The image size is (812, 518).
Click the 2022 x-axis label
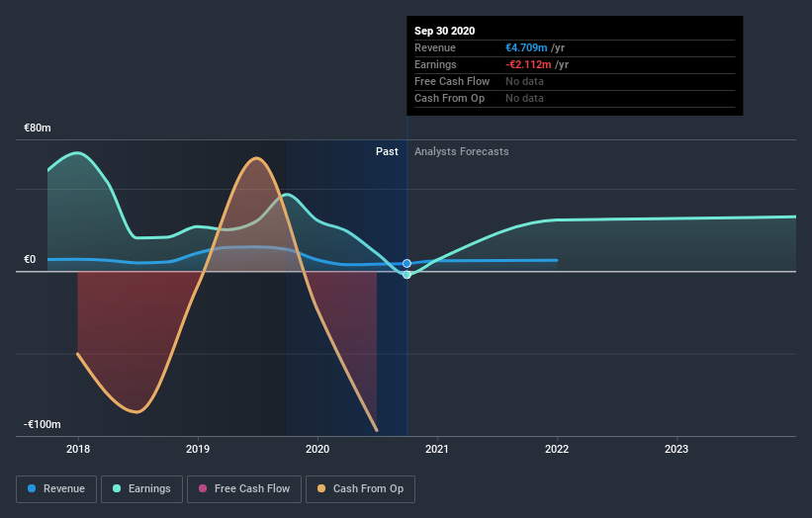click(557, 449)
